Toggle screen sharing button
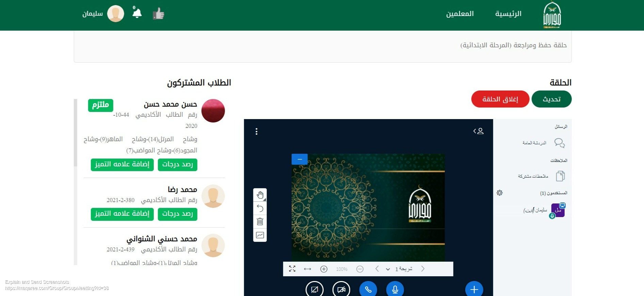This screenshot has height=296, width=644. tap(315, 290)
